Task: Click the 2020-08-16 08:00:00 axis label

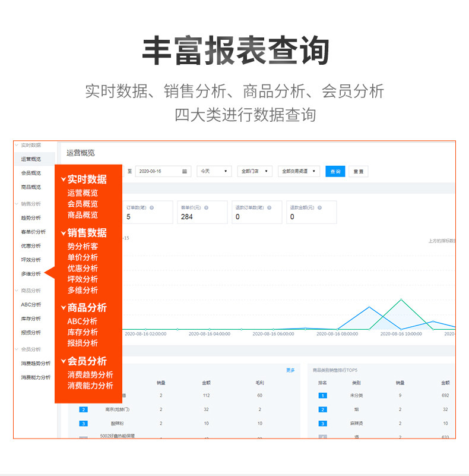Action: (337, 334)
